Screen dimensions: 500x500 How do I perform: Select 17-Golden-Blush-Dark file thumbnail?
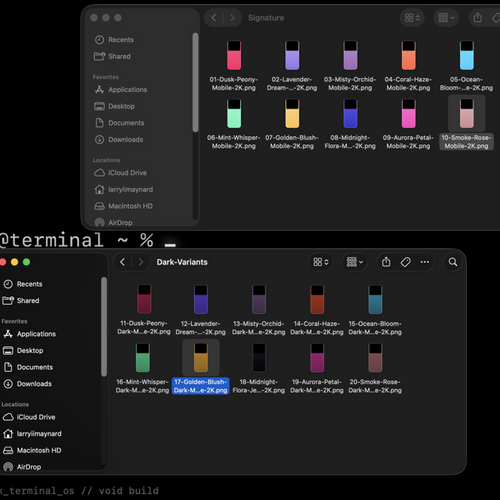(201, 358)
